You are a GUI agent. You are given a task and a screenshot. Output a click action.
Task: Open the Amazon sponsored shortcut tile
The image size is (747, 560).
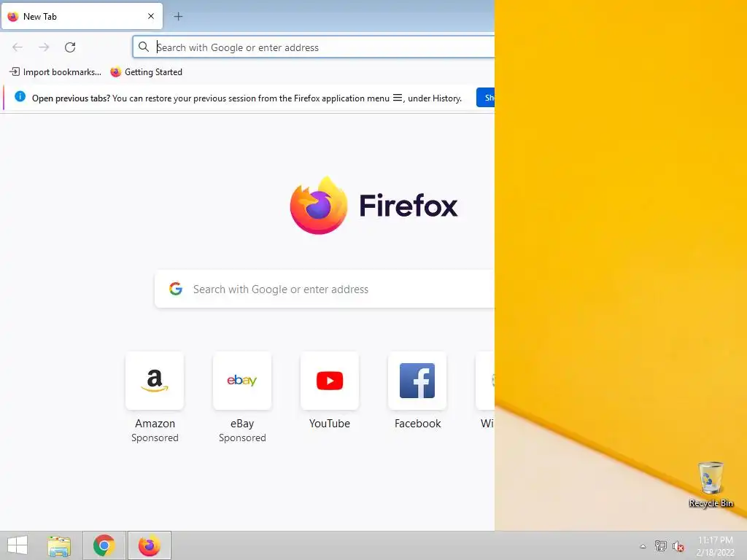click(155, 381)
